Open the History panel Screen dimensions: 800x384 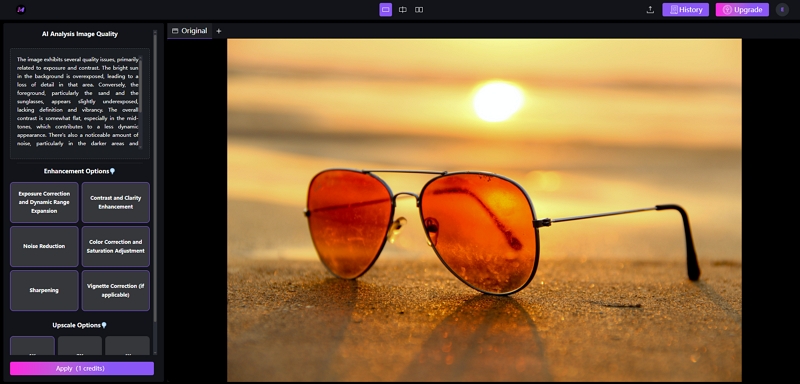point(686,10)
